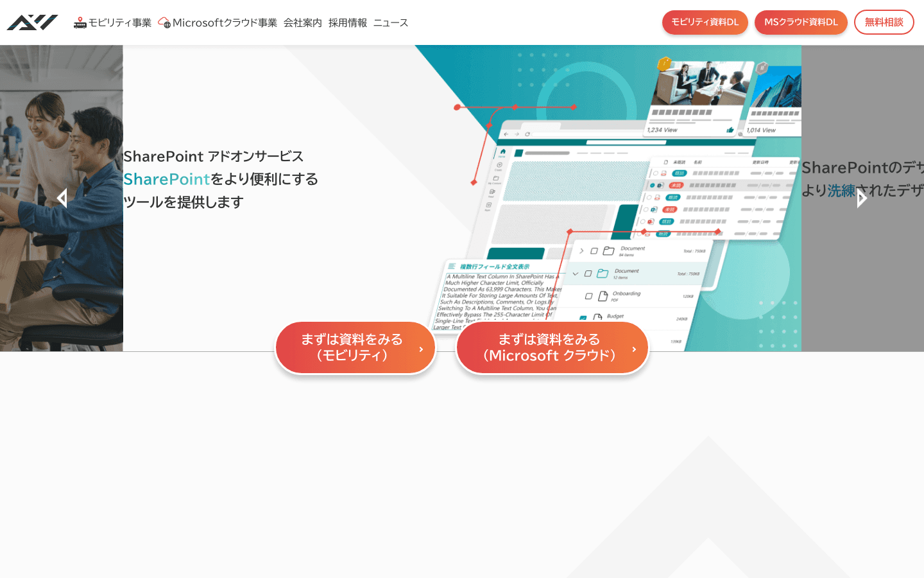Viewport: 924px width, 578px height.
Task: Go to the next carousel slide
Action: (x=862, y=198)
